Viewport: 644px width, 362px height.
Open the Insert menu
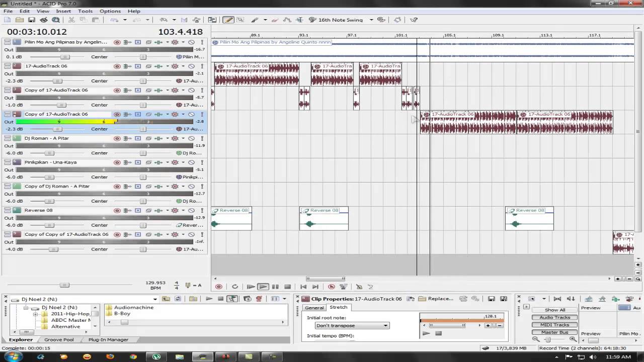click(x=63, y=11)
